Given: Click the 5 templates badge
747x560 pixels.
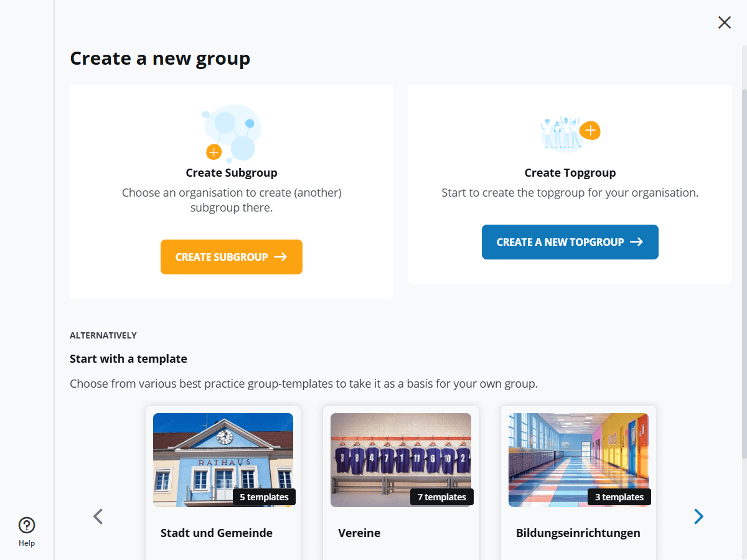Looking at the screenshot, I should tap(264, 497).
